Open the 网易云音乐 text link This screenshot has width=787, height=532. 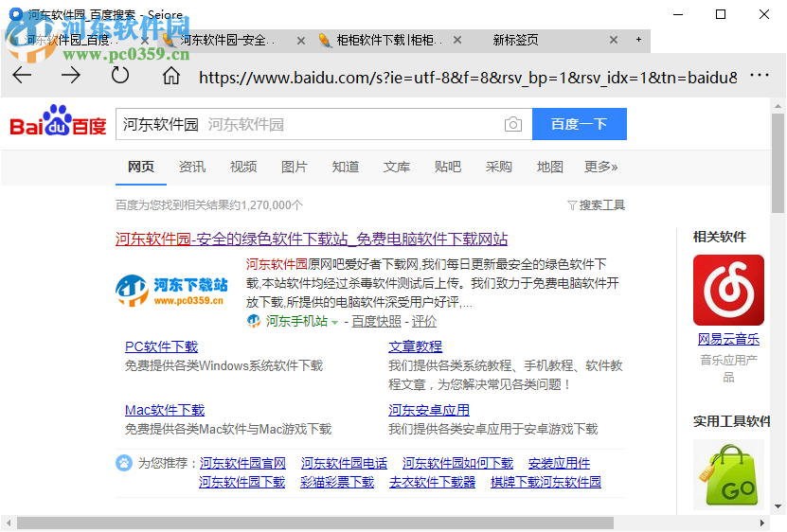tap(728, 339)
